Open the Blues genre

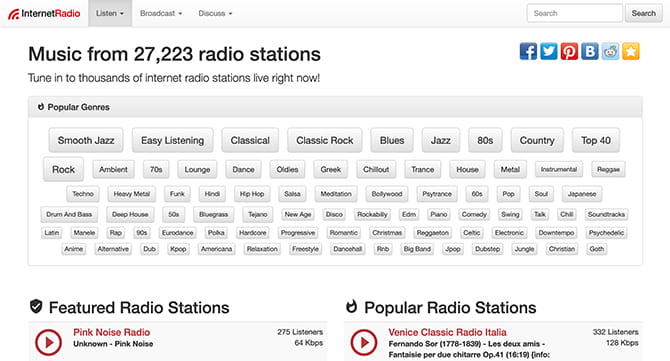click(392, 140)
